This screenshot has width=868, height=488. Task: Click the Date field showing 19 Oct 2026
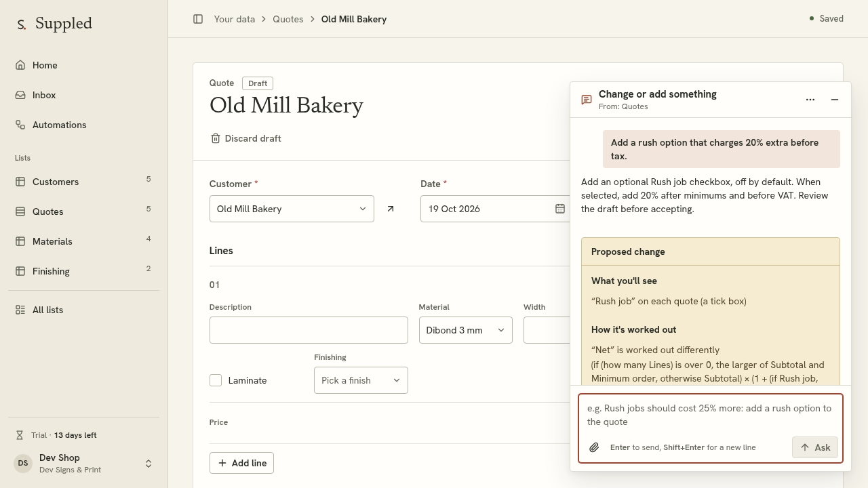pyautogui.click(x=496, y=209)
